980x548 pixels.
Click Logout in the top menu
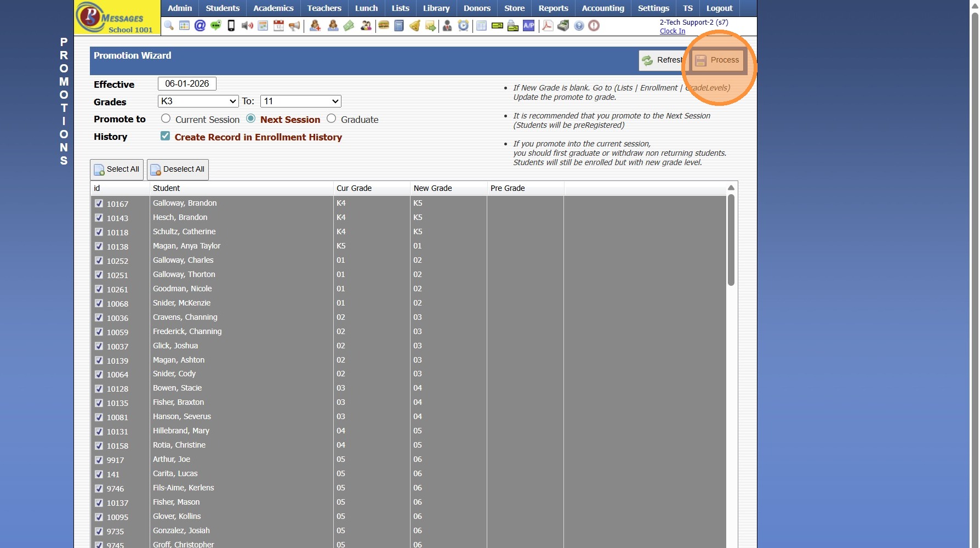click(720, 8)
